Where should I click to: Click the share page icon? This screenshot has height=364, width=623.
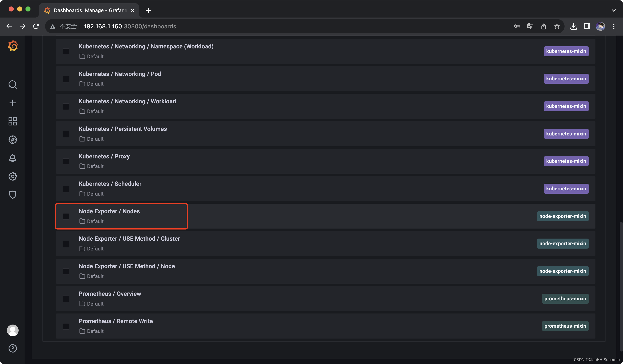pos(543,26)
